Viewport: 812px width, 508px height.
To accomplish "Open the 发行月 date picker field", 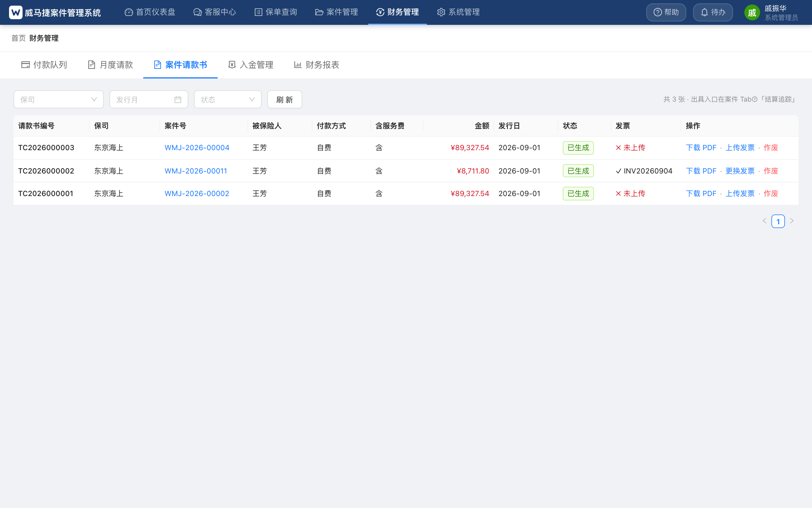I will (x=149, y=99).
